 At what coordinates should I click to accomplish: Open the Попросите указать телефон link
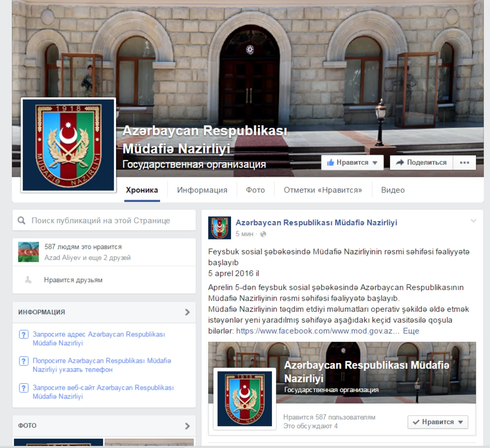102,365
